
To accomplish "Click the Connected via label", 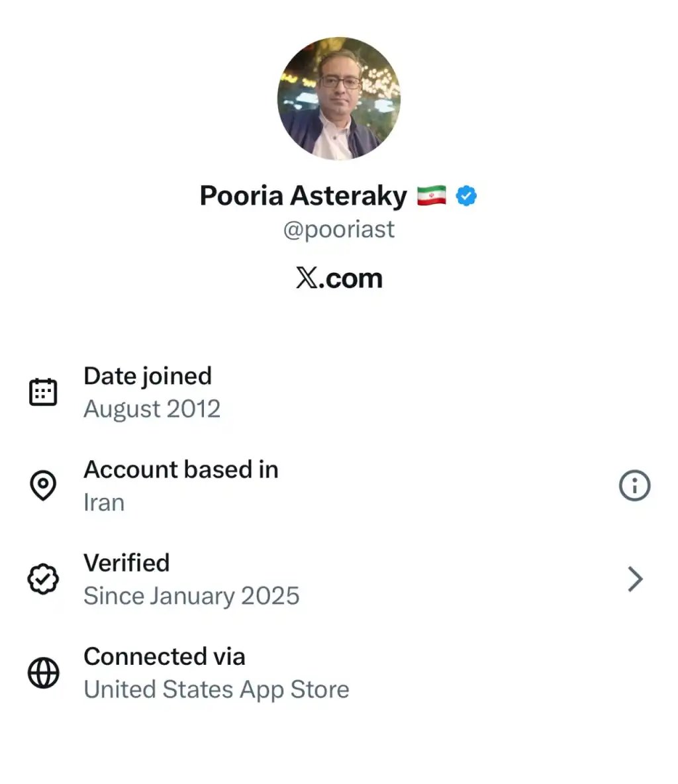I will [x=164, y=656].
